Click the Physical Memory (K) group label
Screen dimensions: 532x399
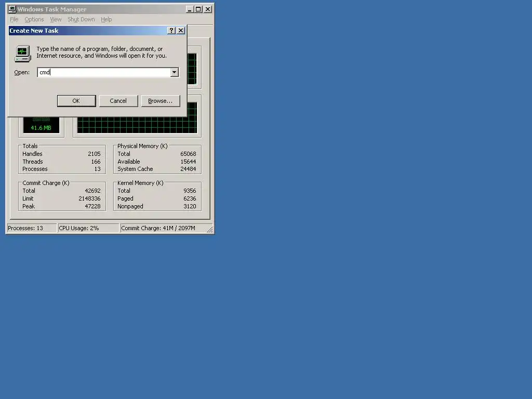142,146
